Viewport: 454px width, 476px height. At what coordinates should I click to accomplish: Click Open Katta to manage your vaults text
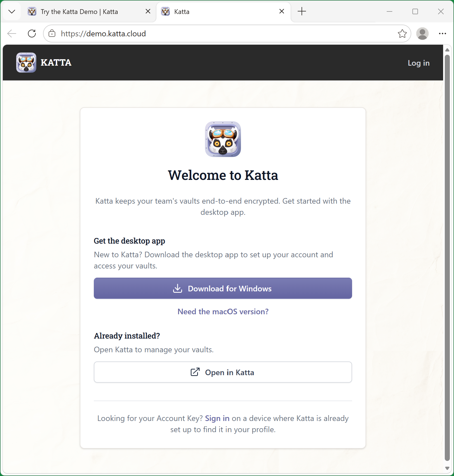154,350
